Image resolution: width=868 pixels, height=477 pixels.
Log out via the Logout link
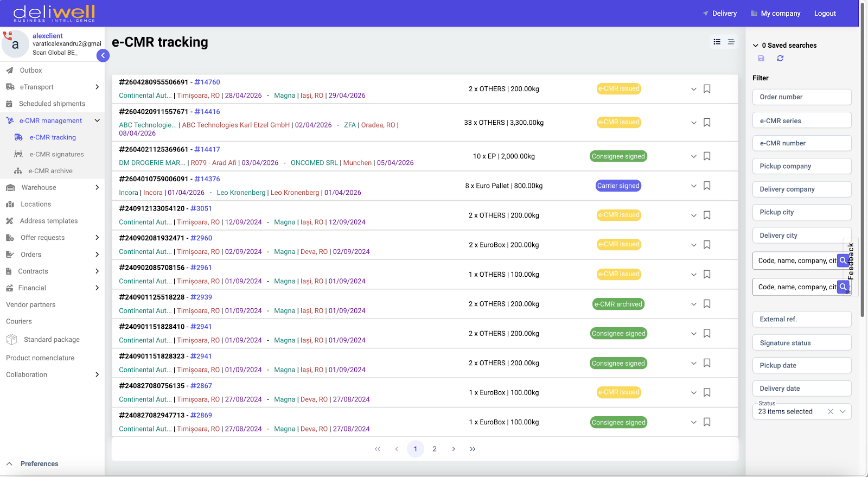[x=825, y=14]
